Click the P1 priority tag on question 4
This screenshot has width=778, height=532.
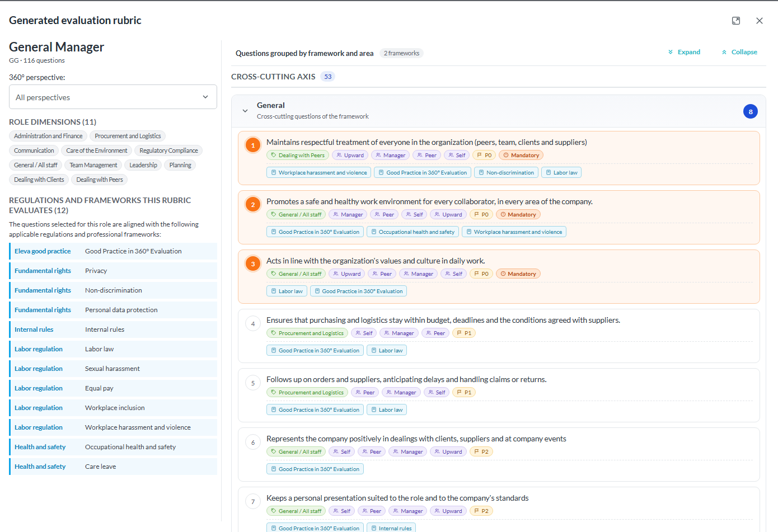pyautogui.click(x=464, y=333)
